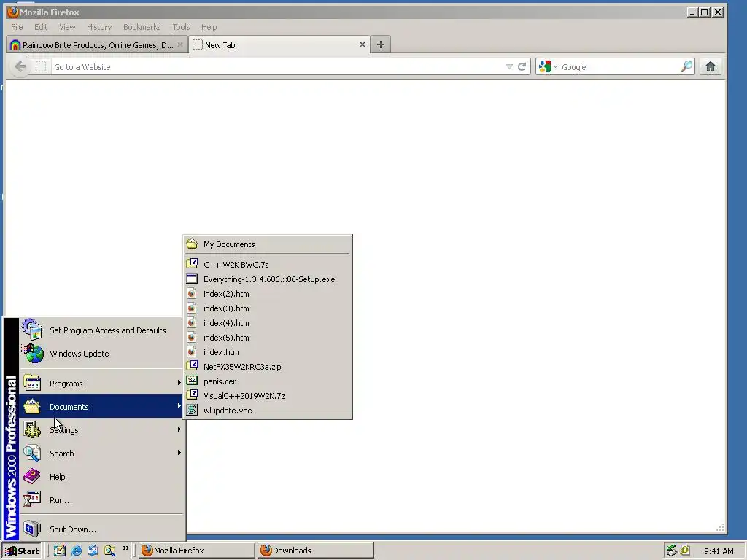This screenshot has height=560, width=747.
Task: Click the Shut Down computer icon
Action: point(32,529)
